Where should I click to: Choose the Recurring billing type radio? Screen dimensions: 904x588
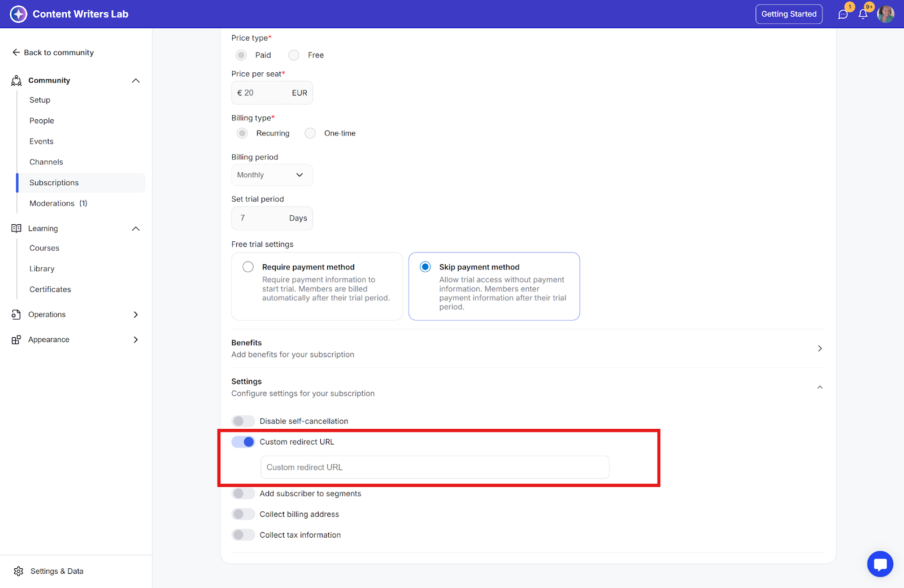point(242,133)
